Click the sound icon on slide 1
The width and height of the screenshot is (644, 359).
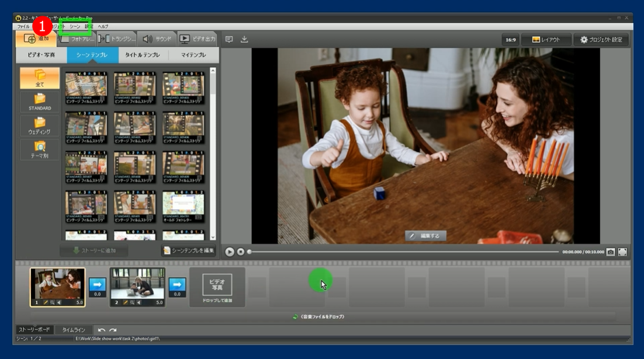pyautogui.click(x=59, y=302)
